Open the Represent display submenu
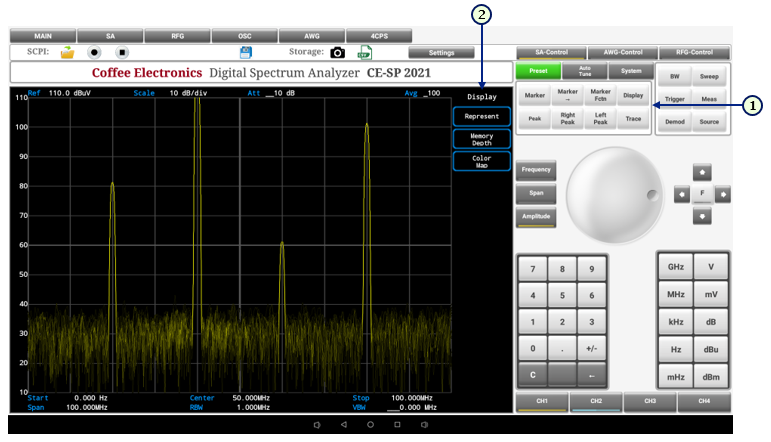This screenshot has width=771, height=442. pyautogui.click(x=481, y=117)
